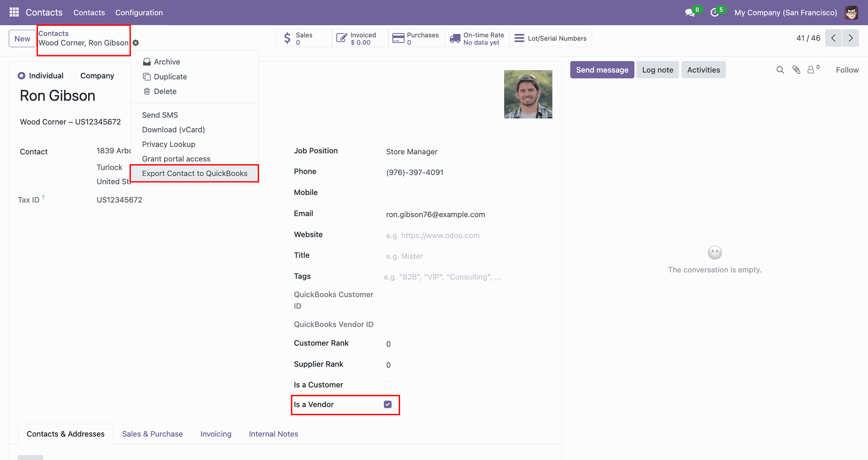This screenshot has width=868, height=460.
Task: Open the activities clock icon with badge 5
Action: [714, 13]
